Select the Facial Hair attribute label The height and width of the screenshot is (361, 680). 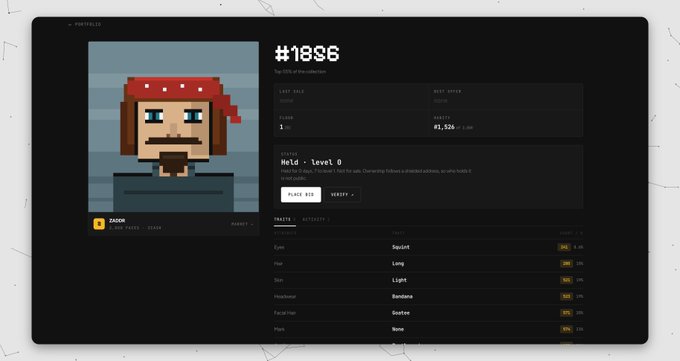(x=285, y=312)
